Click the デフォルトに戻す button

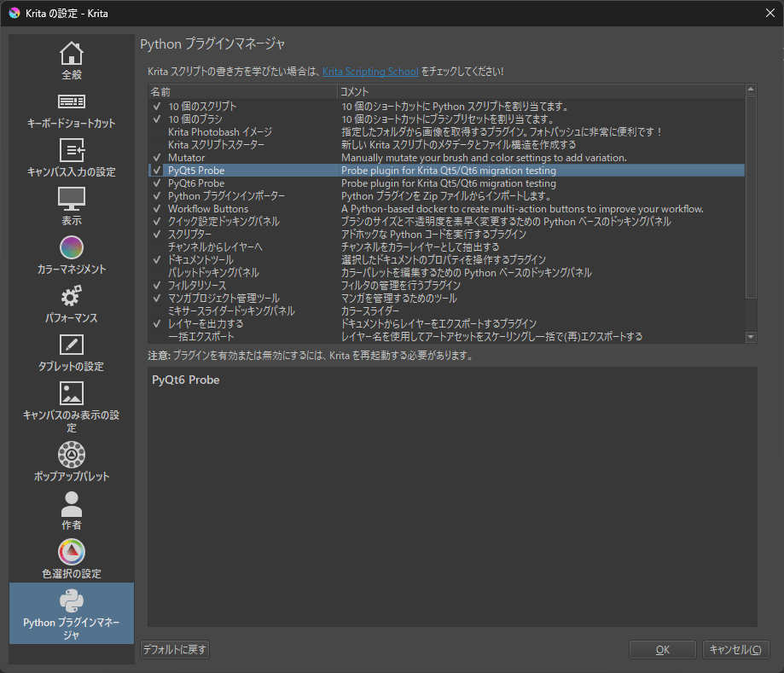pos(175,649)
